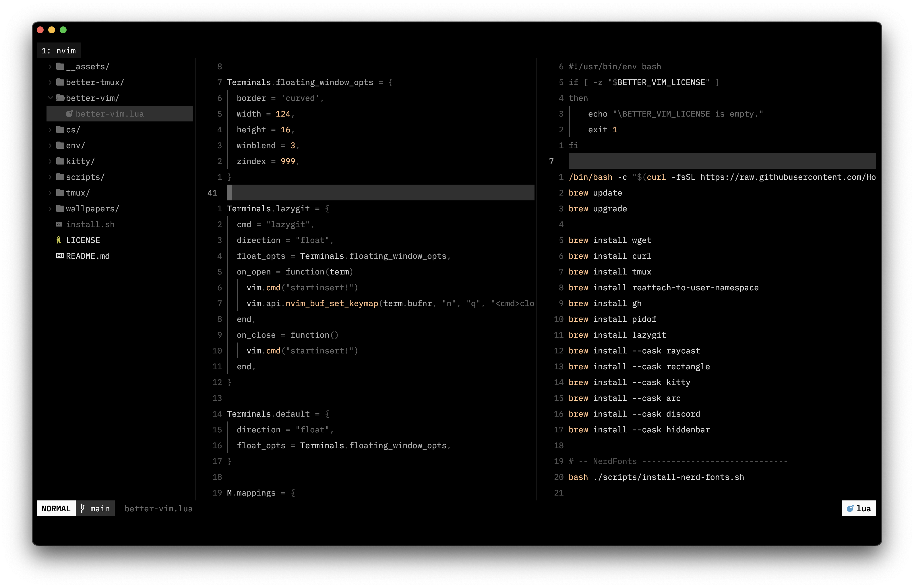Click the githubusercontent URL in curl line
The height and width of the screenshot is (588, 914).
point(788,177)
